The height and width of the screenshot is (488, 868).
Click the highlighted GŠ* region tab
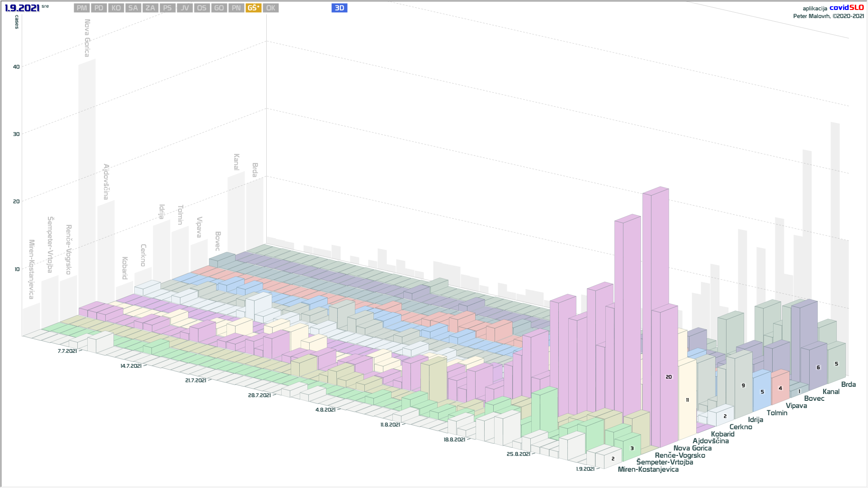254,8
